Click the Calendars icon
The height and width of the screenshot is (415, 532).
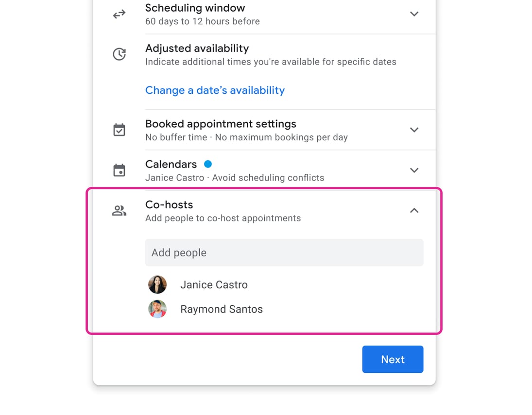tap(119, 170)
